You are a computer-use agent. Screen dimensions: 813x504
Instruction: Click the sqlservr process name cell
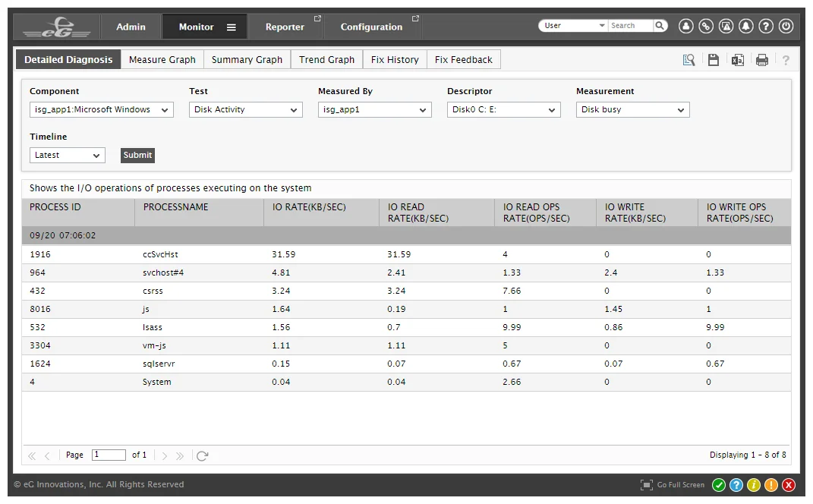[159, 364]
